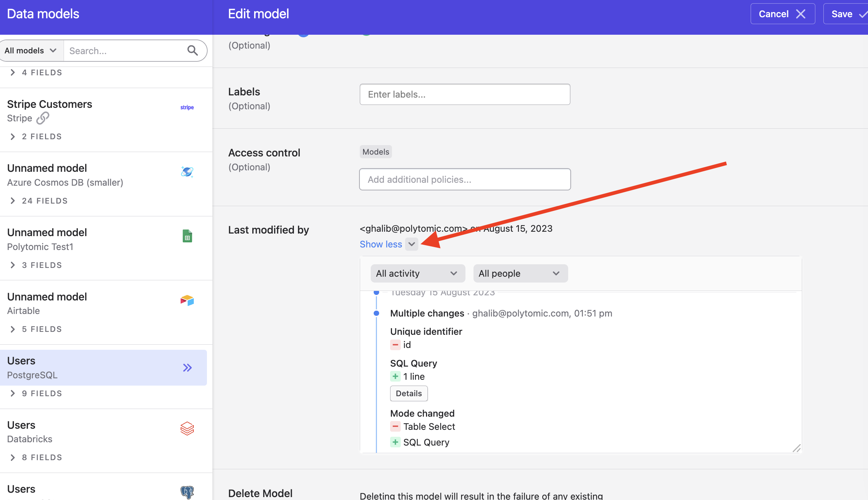Click the Show less link
The image size is (868, 500).
[x=381, y=244]
